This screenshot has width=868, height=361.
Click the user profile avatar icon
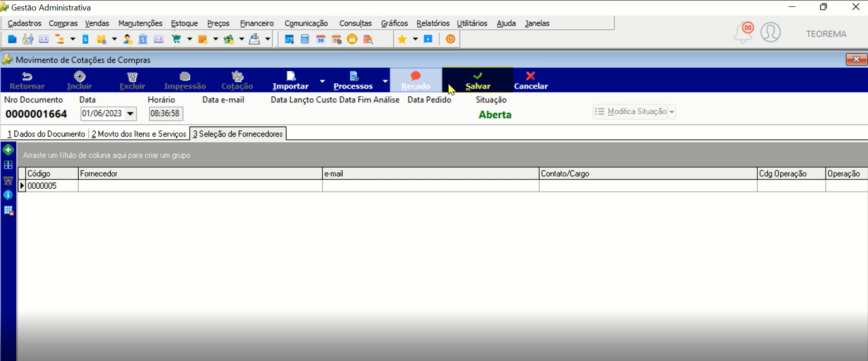(771, 33)
